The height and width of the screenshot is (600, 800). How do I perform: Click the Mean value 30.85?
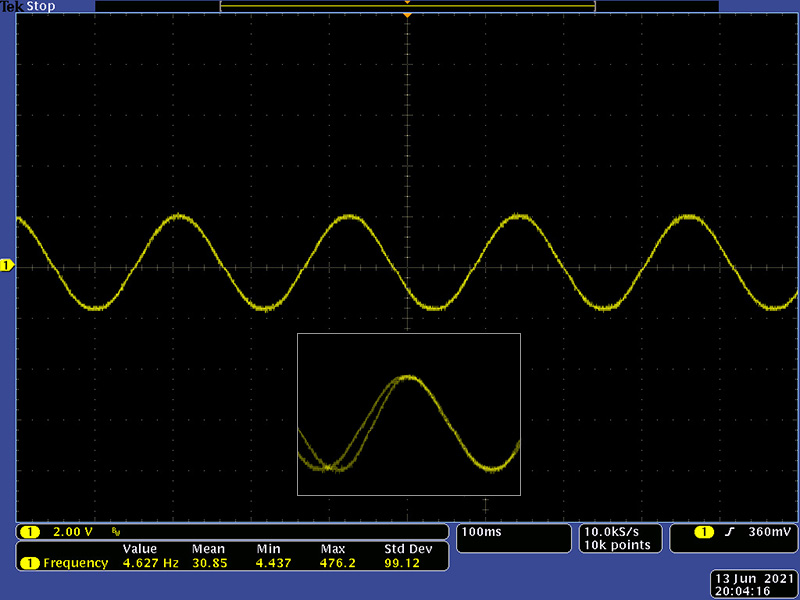(x=206, y=563)
